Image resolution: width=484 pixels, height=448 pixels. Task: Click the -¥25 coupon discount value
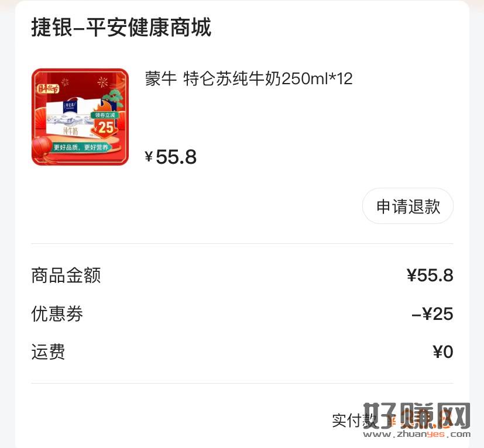pyautogui.click(x=432, y=314)
